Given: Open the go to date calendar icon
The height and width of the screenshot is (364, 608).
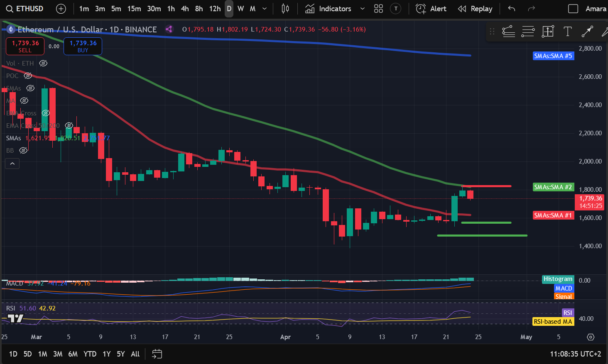Looking at the screenshot, I should click(x=157, y=354).
